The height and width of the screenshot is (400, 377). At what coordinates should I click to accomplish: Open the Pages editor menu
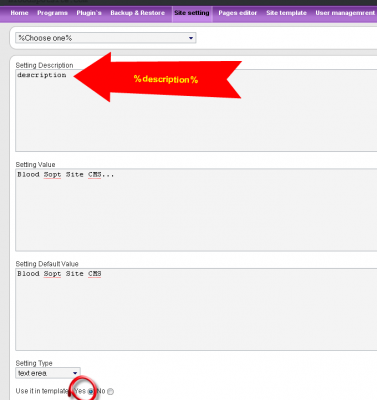click(238, 13)
